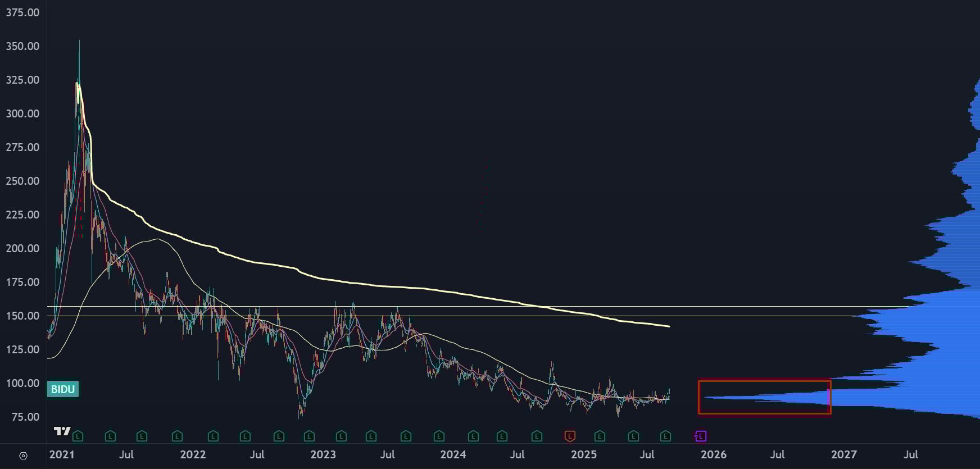This screenshot has width=980, height=469.
Task: Open green earnings marker immediately left of red one
Action: (537, 436)
